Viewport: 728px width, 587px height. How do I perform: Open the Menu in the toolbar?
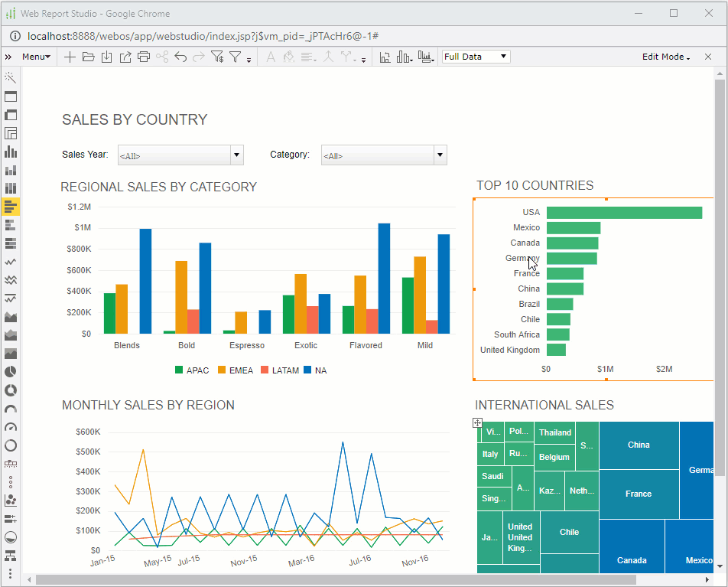pos(36,57)
